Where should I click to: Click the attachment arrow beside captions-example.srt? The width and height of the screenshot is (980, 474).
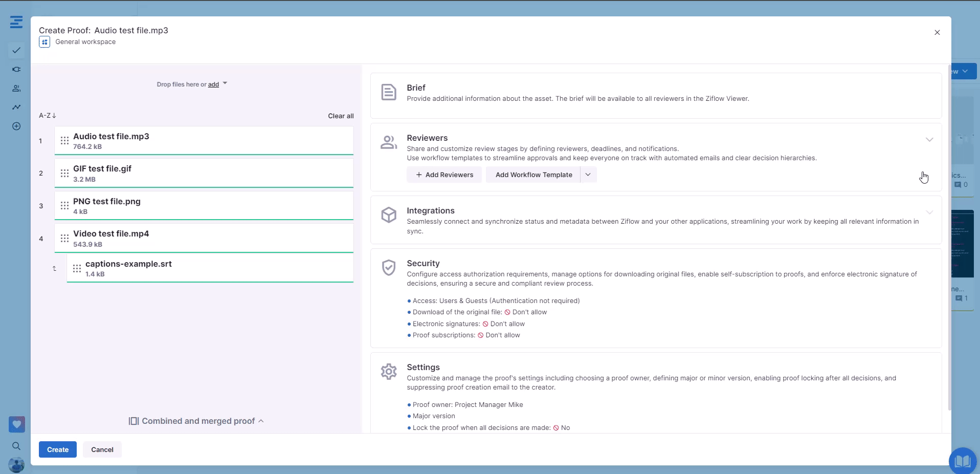54,268
